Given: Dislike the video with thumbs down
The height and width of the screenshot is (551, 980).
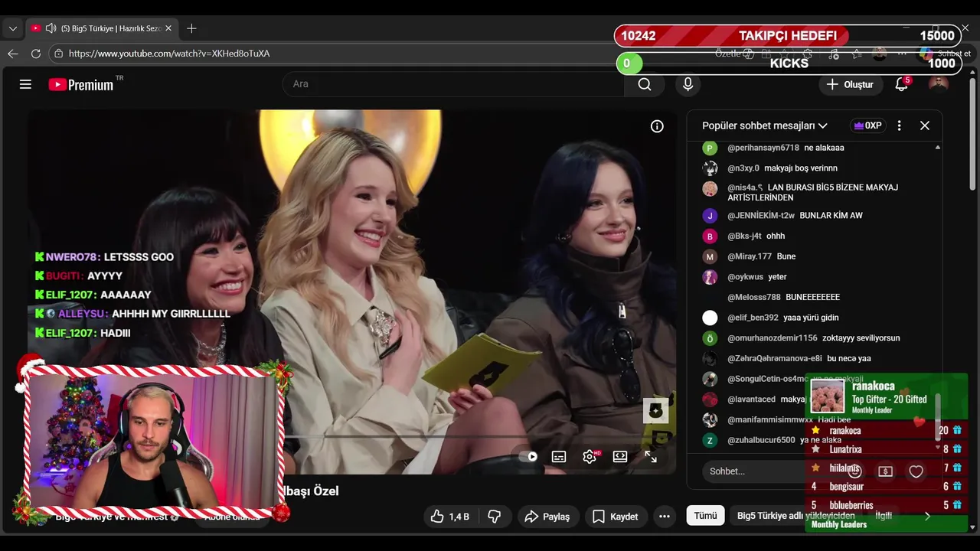Looking at the screenshot, I should pos(495,517).
